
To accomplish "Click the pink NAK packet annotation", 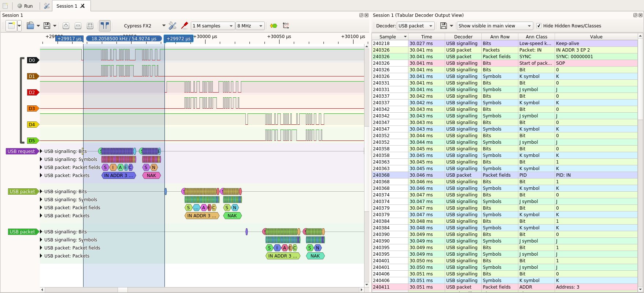I will (x=151, y=175).
